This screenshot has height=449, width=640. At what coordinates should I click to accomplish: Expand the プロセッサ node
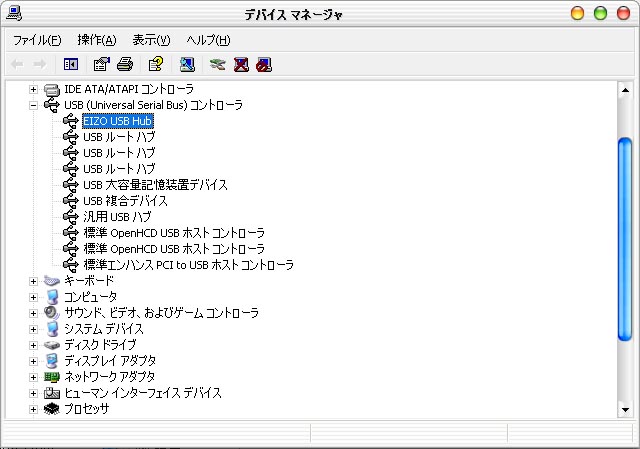33,409
